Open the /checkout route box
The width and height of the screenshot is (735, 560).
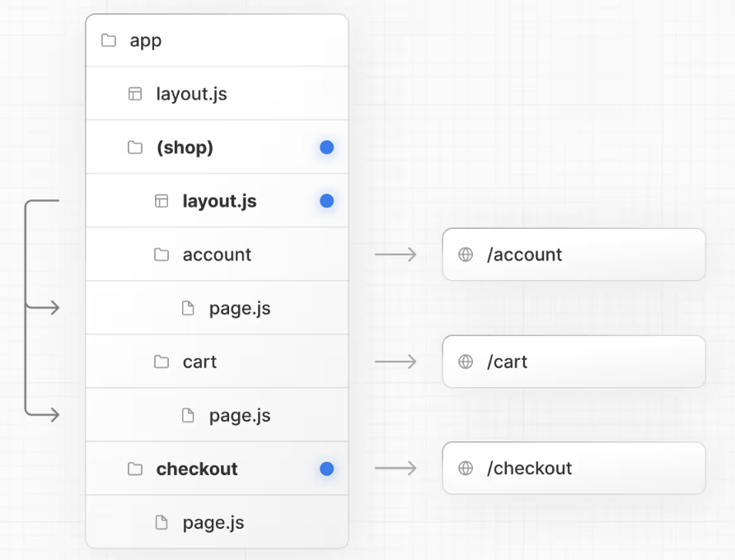(x=573, y=469)
